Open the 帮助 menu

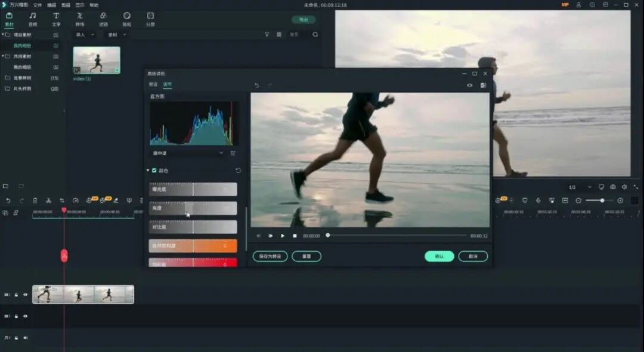click(94, 5)
